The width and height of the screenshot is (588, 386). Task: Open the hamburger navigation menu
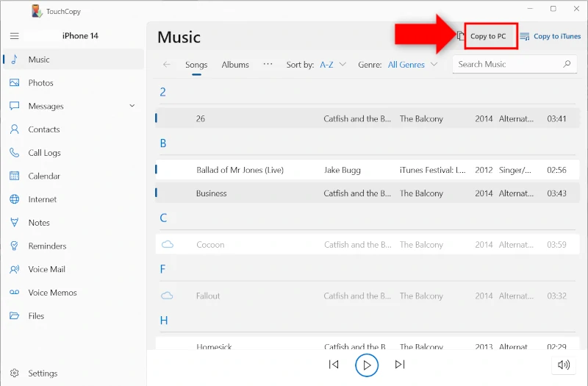pos(14,36)
